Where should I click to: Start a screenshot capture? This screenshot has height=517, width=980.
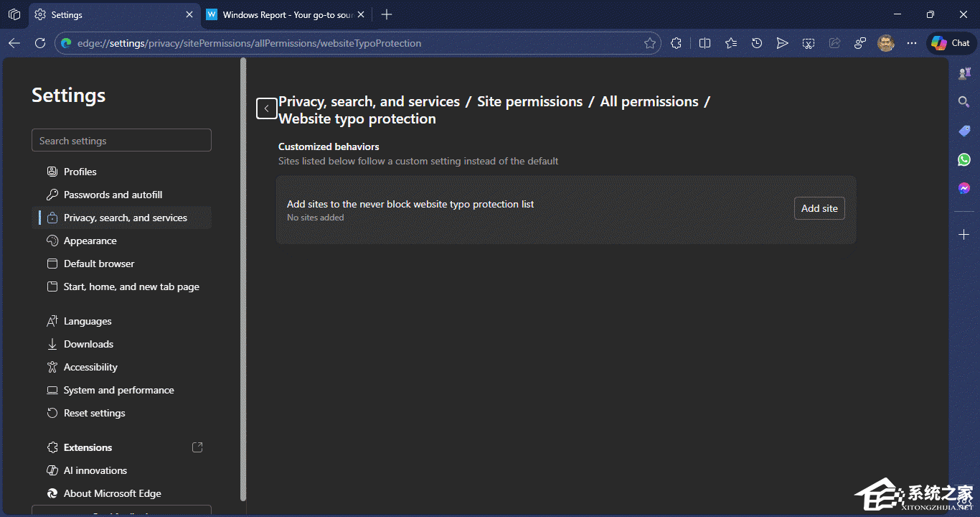coord(809,43)
